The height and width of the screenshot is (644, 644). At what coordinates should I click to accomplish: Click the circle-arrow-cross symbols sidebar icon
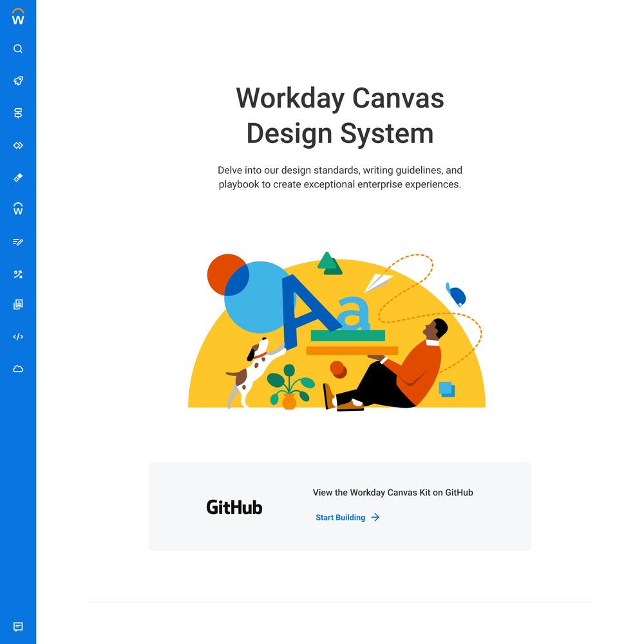point(18,274)
